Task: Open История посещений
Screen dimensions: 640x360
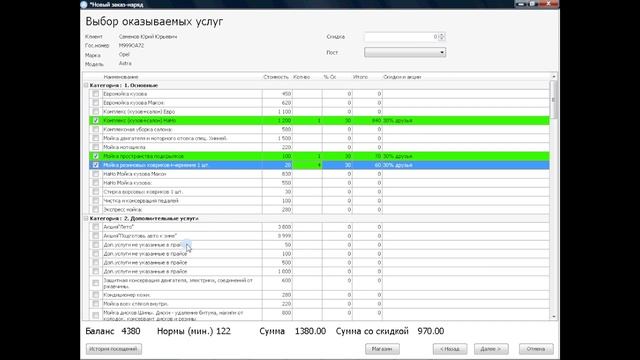Action: tap(113, 349)
